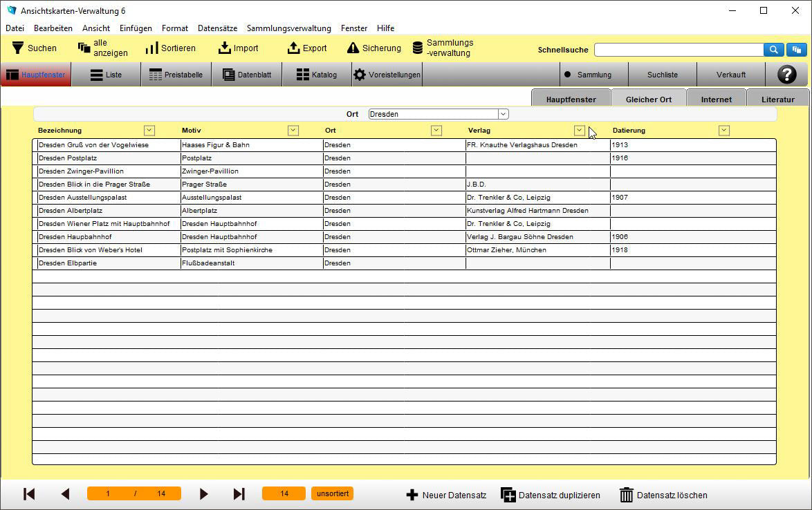Open Sammlungsverwaltung database icon

point(418,48)
